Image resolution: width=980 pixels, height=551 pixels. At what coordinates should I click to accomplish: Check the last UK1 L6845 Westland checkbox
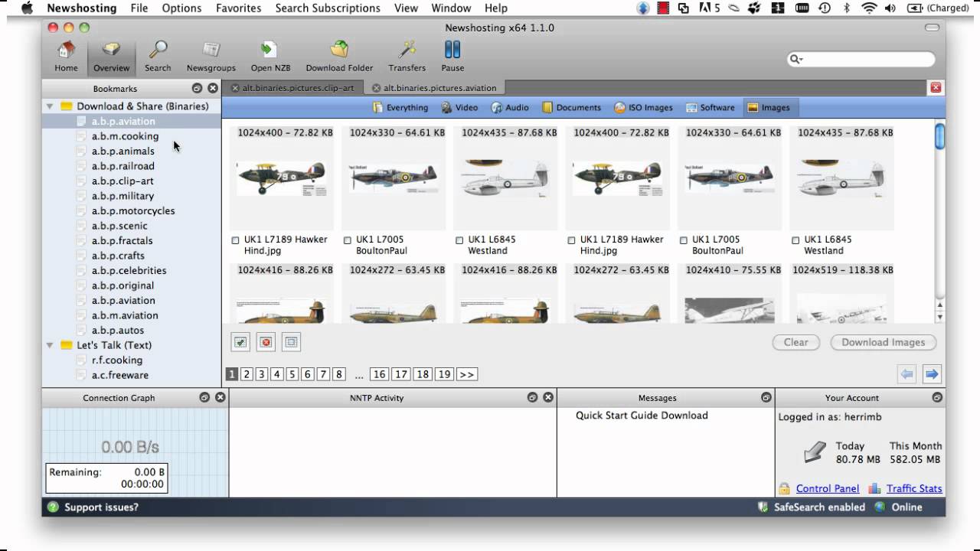795,240
